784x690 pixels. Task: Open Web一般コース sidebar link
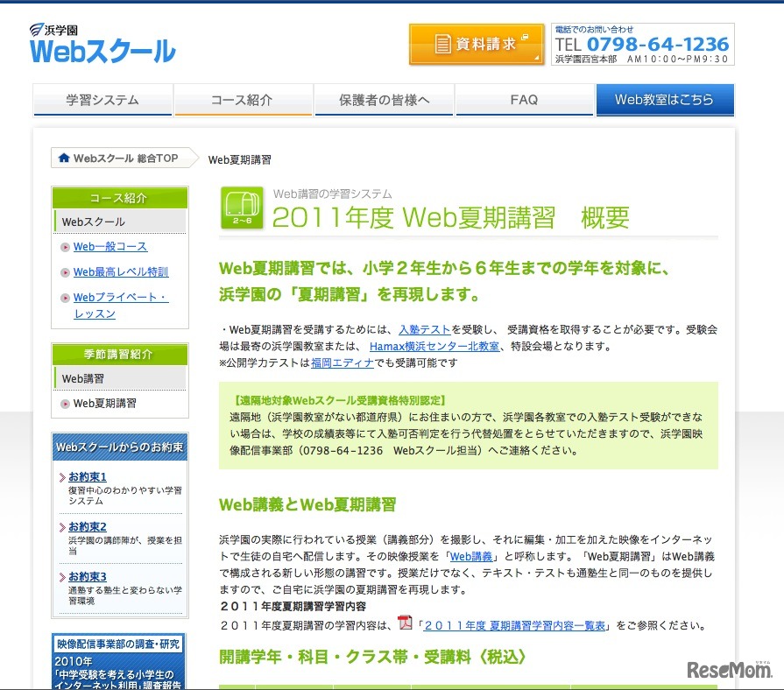(x=110, y=246)
